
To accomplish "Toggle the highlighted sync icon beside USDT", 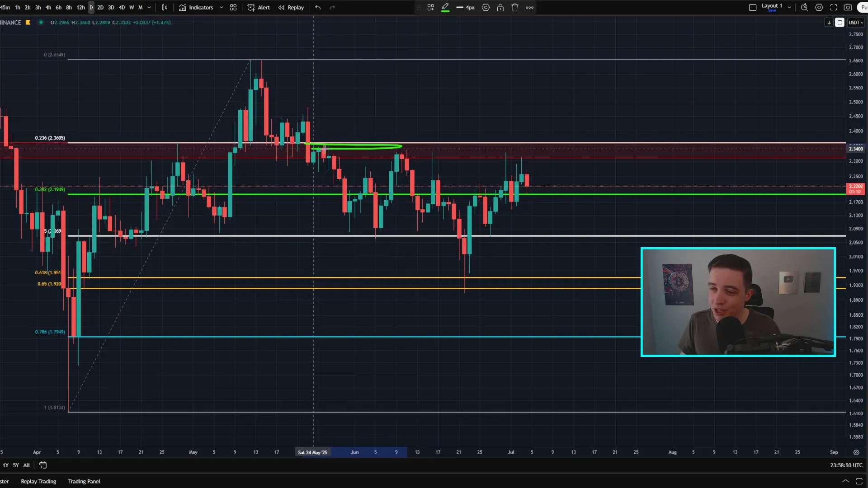I will 840,23.
